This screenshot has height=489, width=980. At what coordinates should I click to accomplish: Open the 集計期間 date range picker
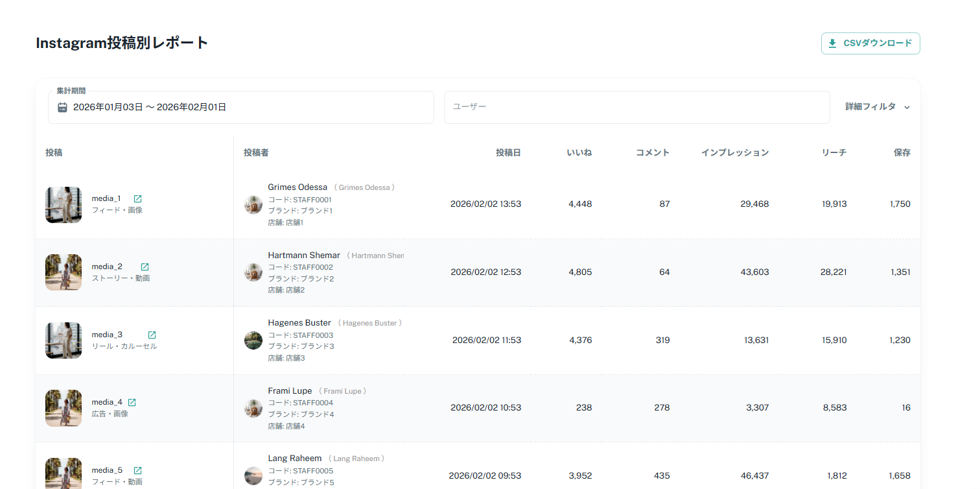(x=240, y=108)
